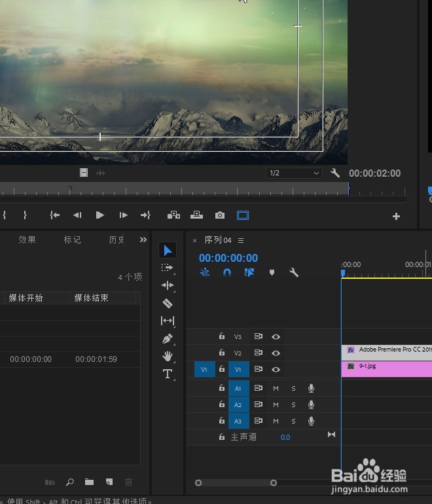Click the New Item icon
The height and width of the screenshot is (504, 432).
pos(109,482)
